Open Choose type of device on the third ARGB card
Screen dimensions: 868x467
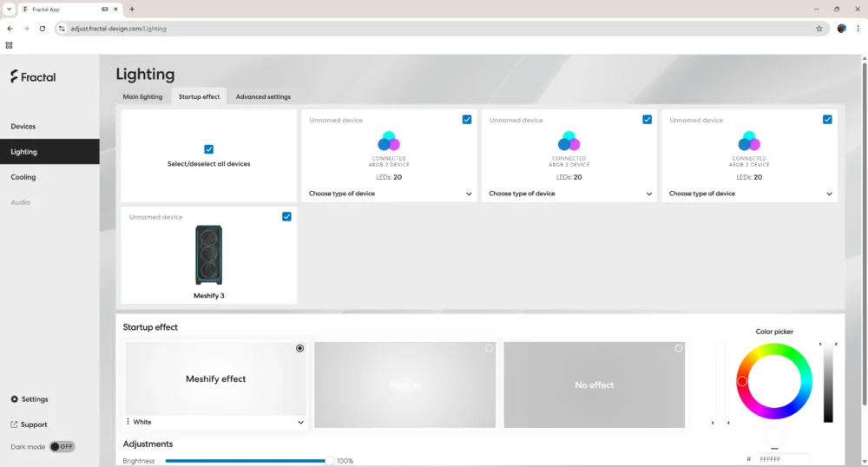[x=750, y=194]
